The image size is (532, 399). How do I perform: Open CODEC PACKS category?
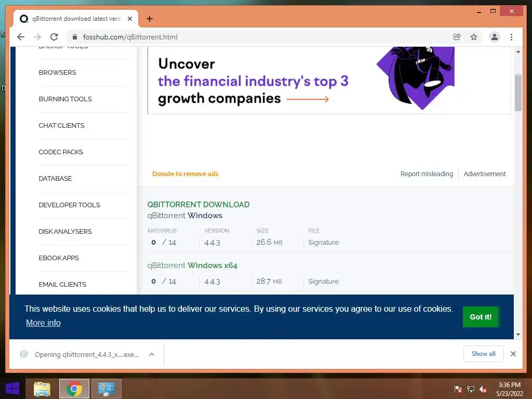coord(61,152)
